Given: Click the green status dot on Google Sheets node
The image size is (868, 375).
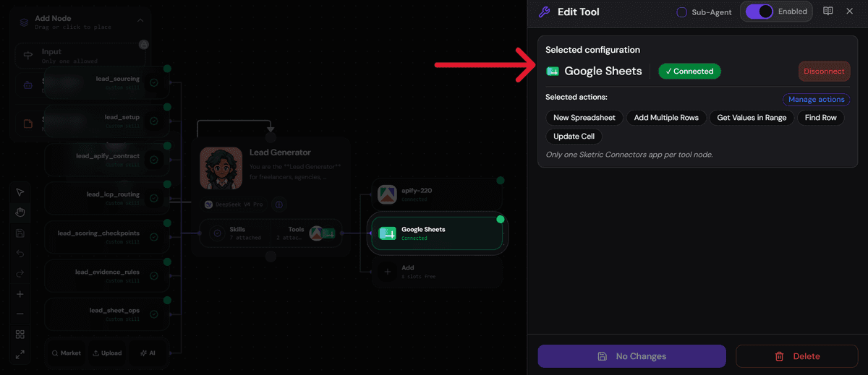Looking at the screenshot, I should point(500,219).
